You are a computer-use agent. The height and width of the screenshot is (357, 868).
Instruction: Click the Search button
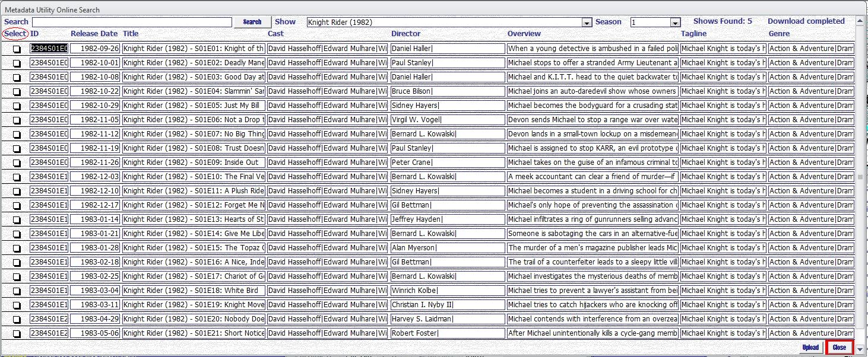point(252,22)
